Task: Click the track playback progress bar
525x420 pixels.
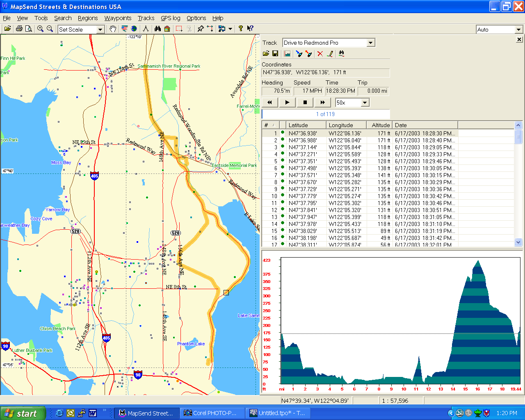Action: 326,114
